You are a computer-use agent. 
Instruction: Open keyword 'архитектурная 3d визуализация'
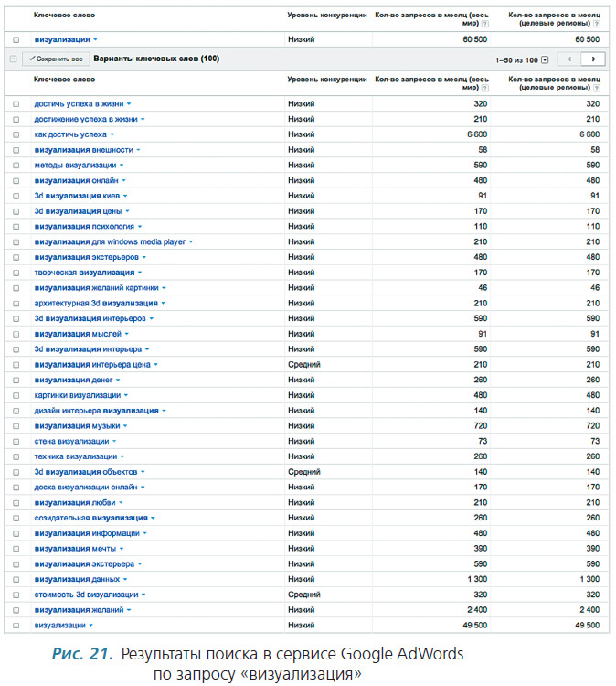click(x=96, y=303)
